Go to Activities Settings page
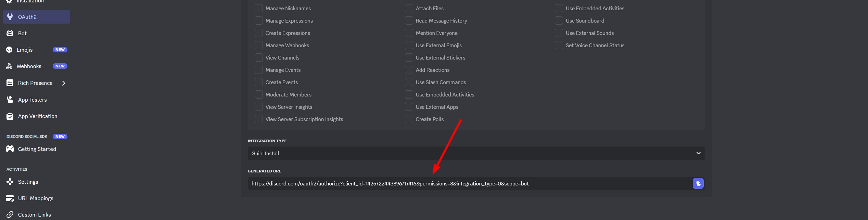 coord(28,182)
